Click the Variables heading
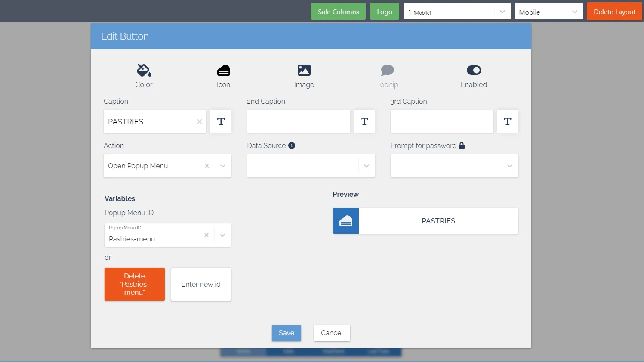 (120, 198)
